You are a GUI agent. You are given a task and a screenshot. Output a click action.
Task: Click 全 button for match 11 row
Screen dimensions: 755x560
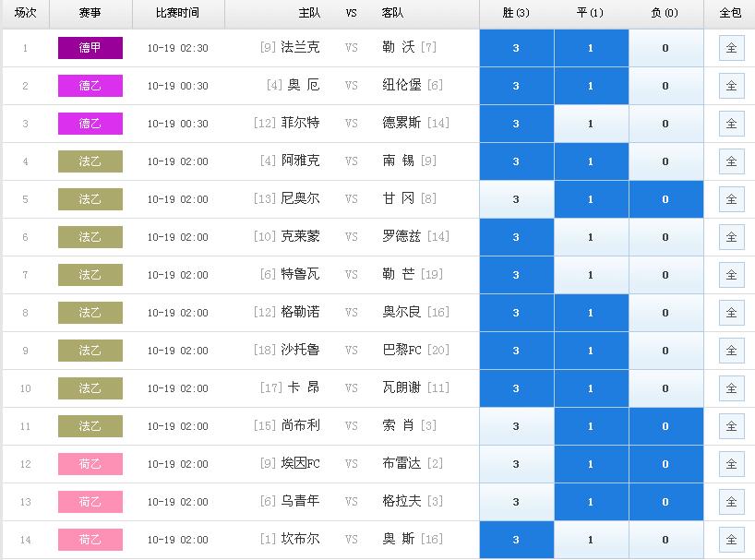(731, 426)
